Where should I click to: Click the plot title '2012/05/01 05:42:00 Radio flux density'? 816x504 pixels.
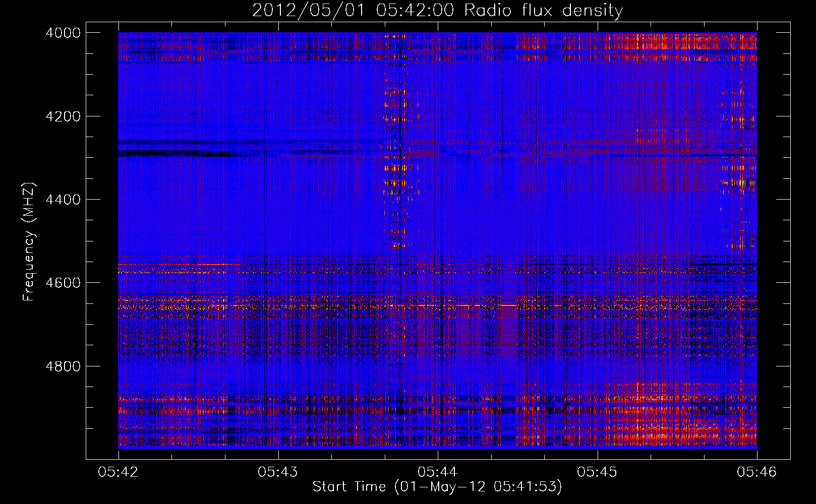(x=437, y=11)
